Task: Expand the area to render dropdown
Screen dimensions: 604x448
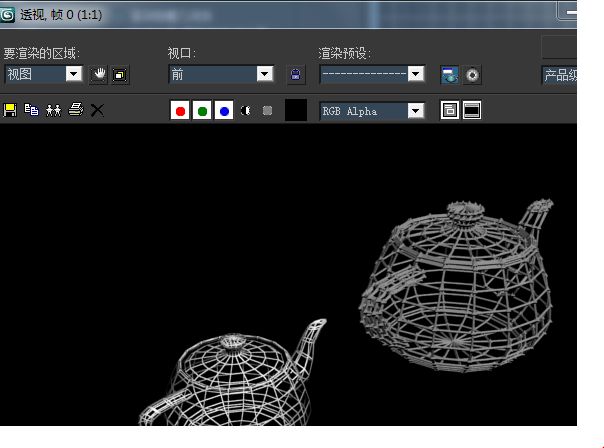Action: tap(74, 74)
